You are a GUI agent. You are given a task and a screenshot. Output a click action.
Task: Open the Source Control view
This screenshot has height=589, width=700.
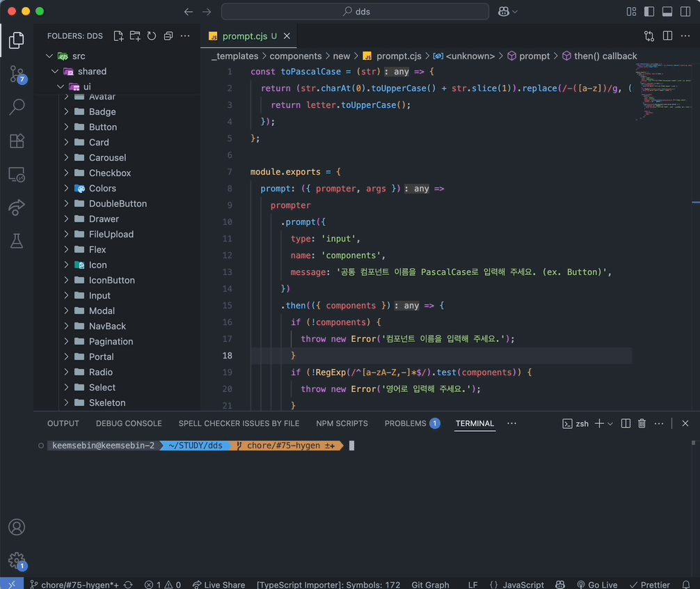[17, 74]
